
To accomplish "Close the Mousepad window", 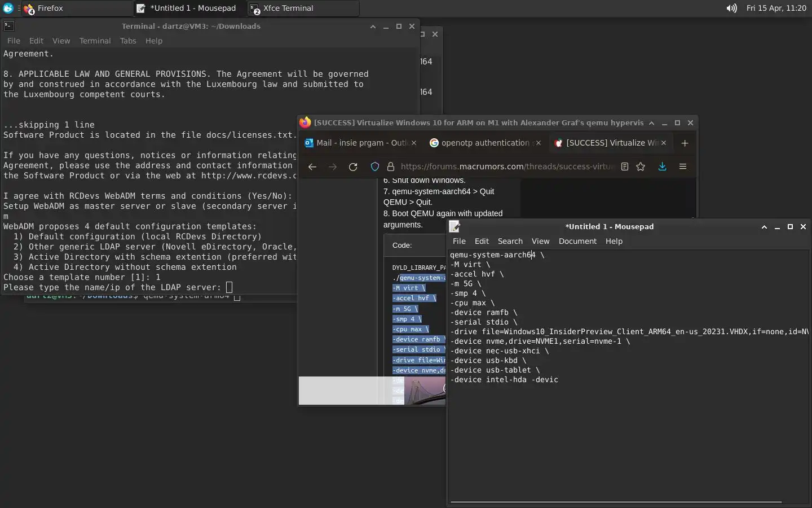I will point(803,226).
